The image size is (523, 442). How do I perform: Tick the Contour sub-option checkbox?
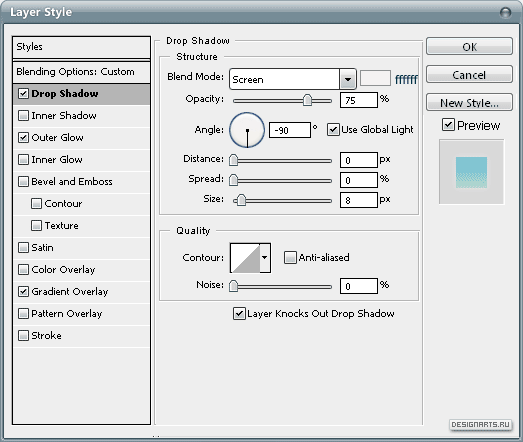(x=36, y=203)
